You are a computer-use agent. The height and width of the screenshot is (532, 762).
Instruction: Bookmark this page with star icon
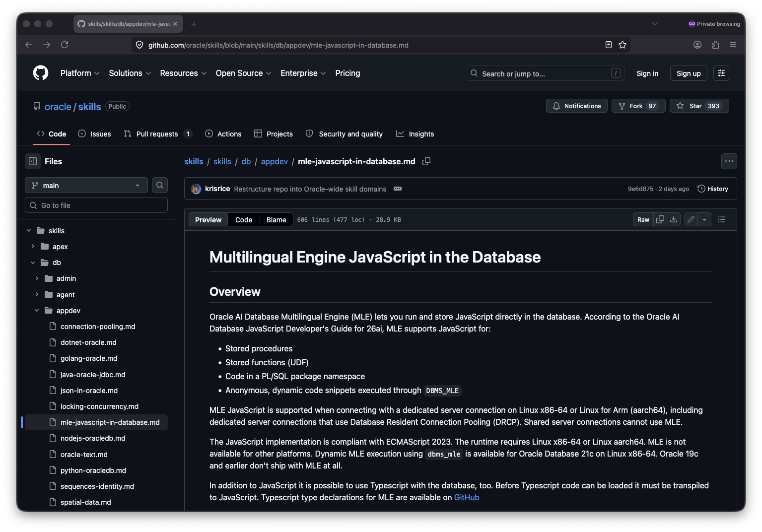point(623,45)
